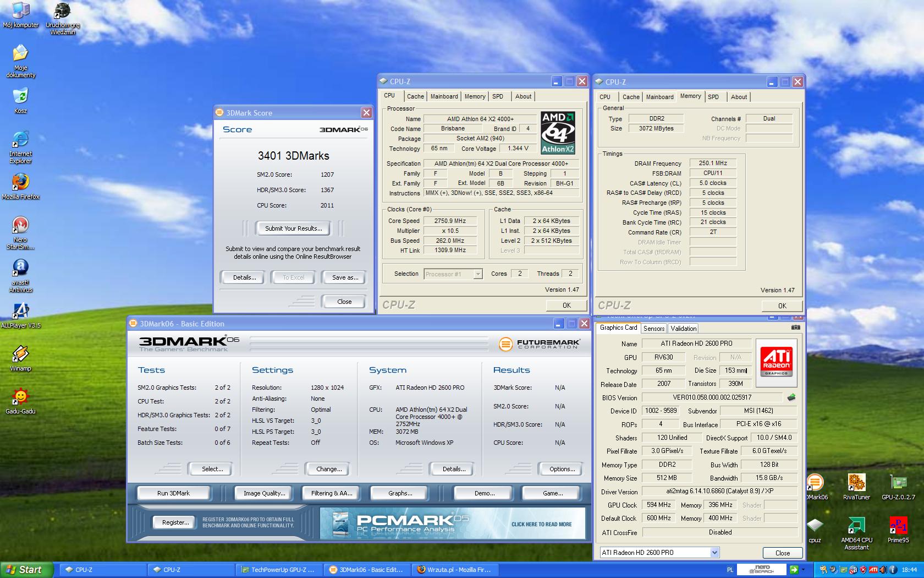Click Submit Your Results button
This screenshot has height=578, width=924.
click(293, 228)
